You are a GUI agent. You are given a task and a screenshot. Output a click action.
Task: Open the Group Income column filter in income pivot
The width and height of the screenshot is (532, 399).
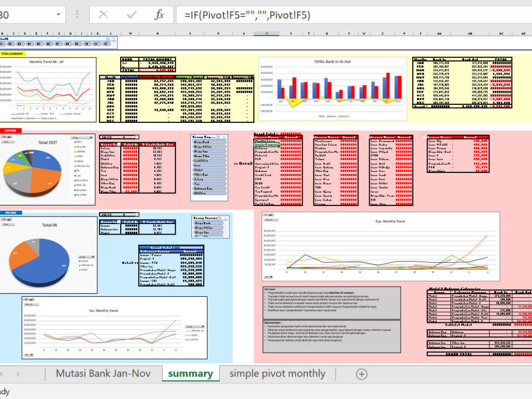(x=119, y=222)
